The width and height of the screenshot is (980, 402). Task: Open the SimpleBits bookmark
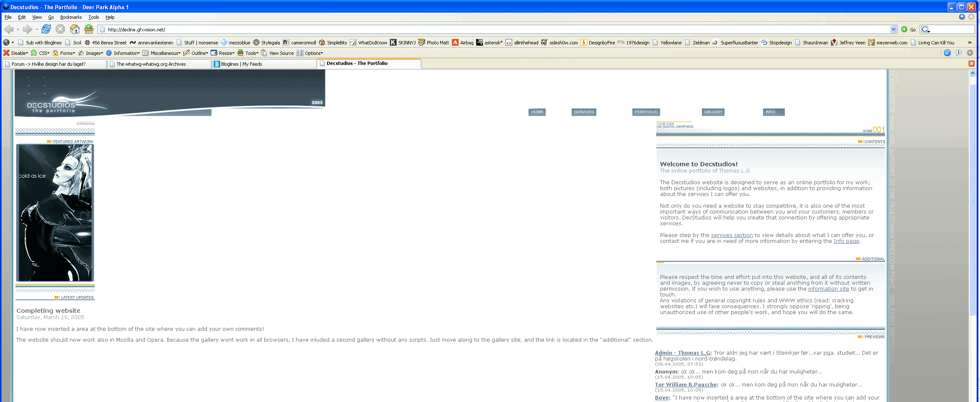click(333, 43)
